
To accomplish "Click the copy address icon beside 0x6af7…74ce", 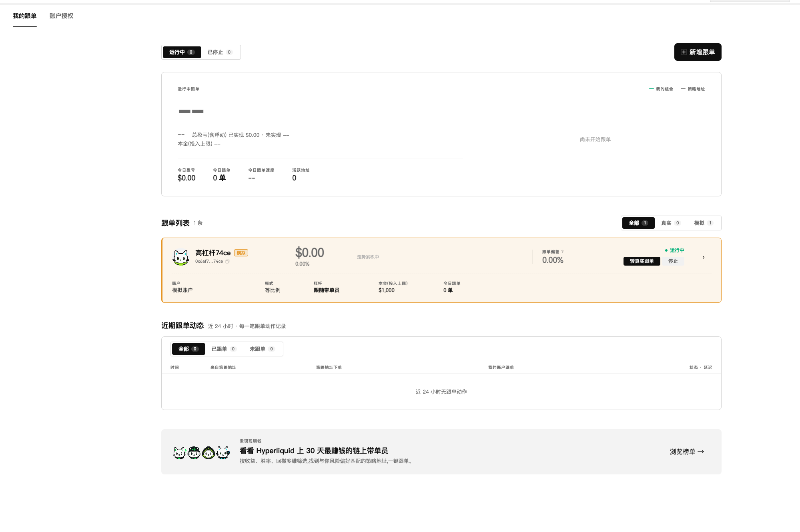I will (227, 262).
